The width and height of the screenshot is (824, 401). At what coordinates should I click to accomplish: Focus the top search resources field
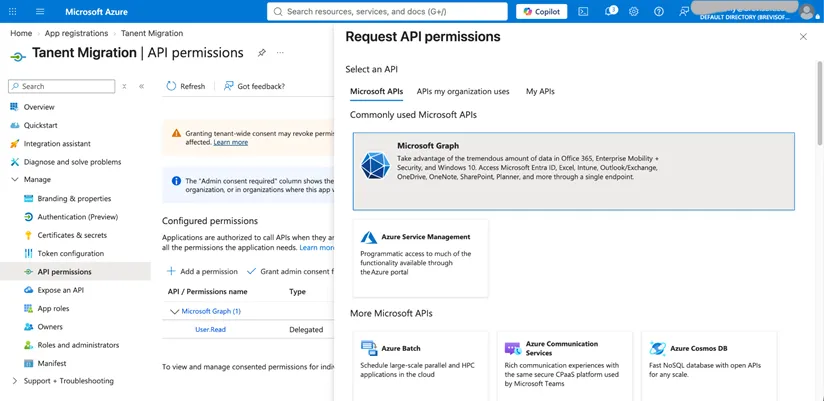(387, 12)
